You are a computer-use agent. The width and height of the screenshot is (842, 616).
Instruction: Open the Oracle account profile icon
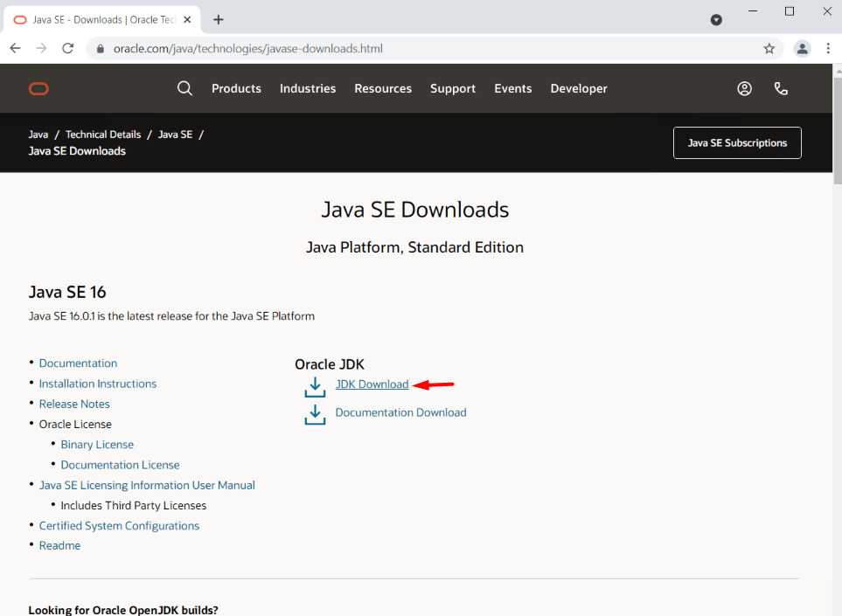[744, 88]
